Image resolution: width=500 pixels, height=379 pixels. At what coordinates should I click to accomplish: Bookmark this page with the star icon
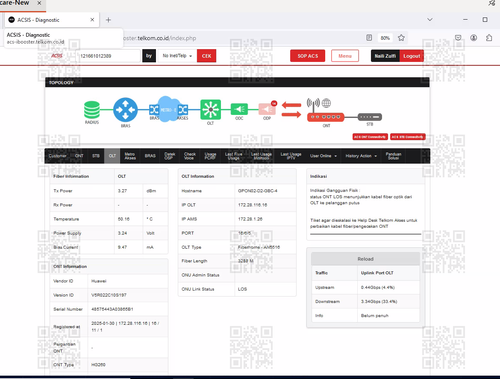tap(401, 38)
